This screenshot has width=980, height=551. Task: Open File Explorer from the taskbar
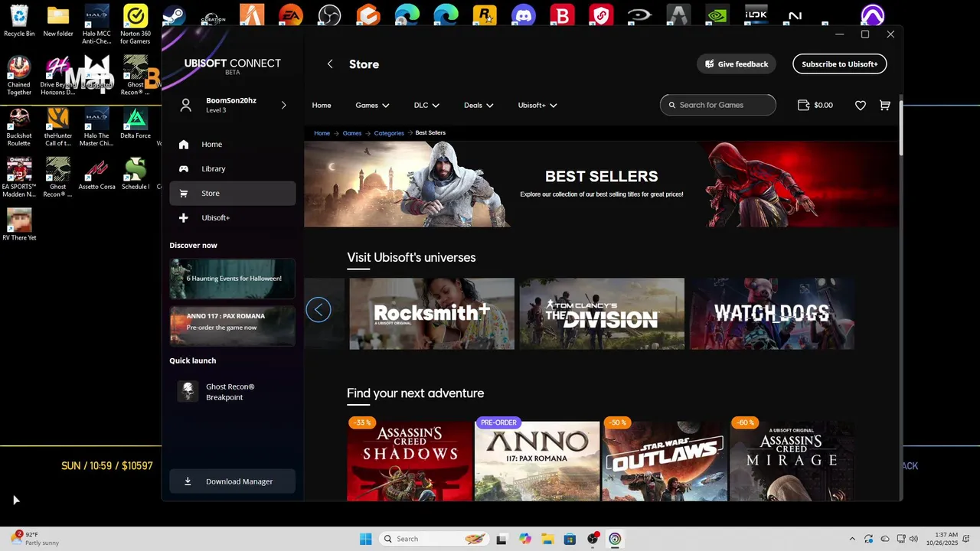547,539
